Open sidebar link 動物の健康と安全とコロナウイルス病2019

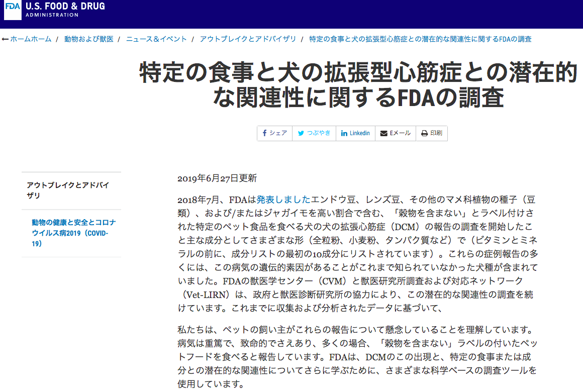(73, 233)
